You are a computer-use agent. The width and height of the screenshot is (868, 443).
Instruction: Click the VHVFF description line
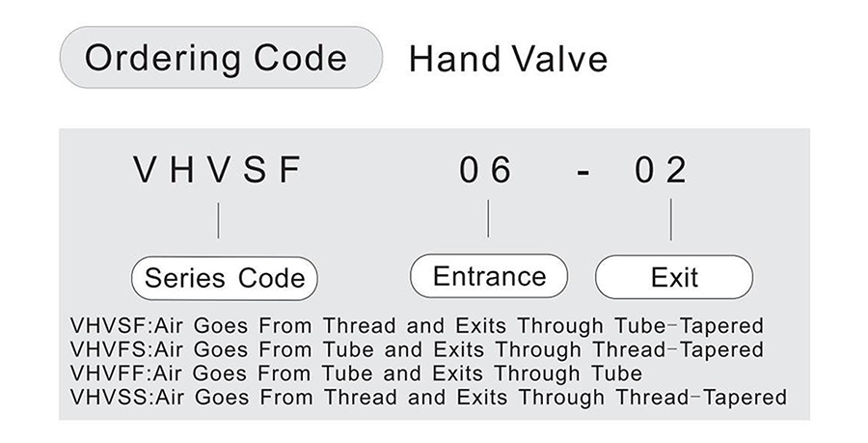coord(356,374)
